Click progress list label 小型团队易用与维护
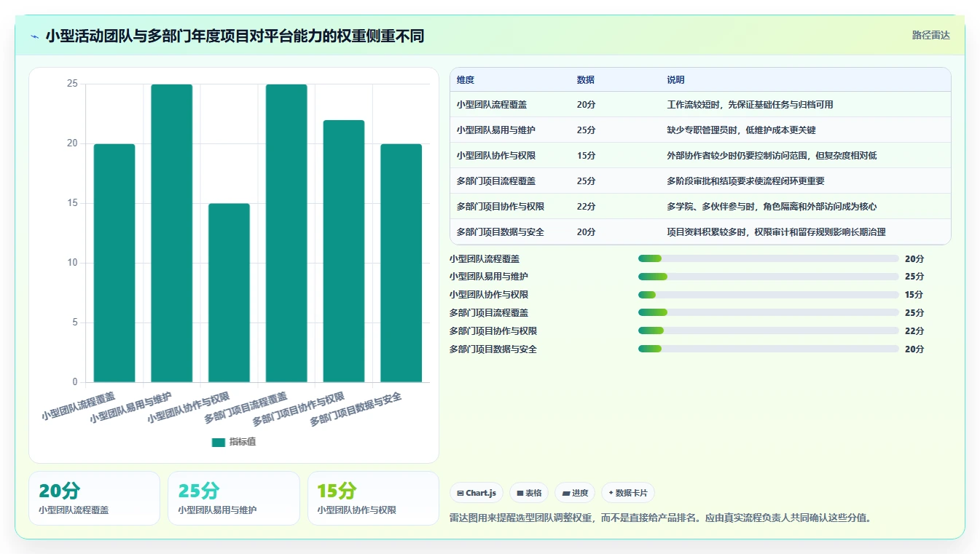The image size is (980, 554). click(489, 277)
